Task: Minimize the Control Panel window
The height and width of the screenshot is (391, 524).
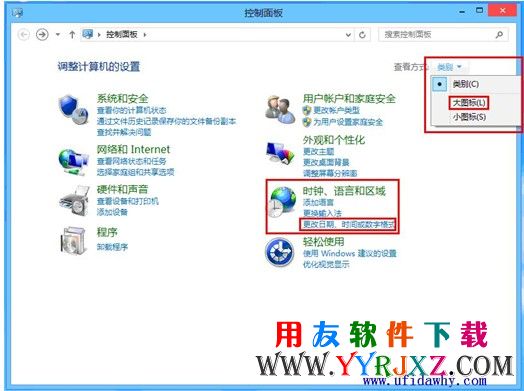Action: (462, 12)
